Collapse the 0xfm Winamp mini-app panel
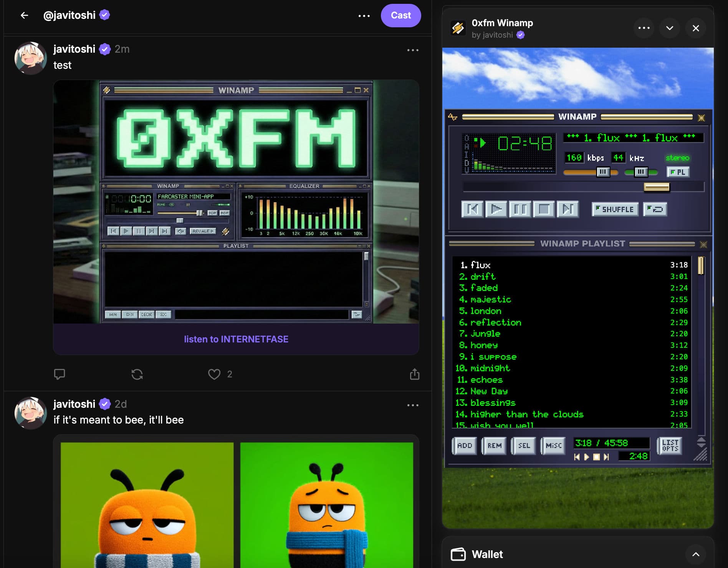 coord(669,28)
